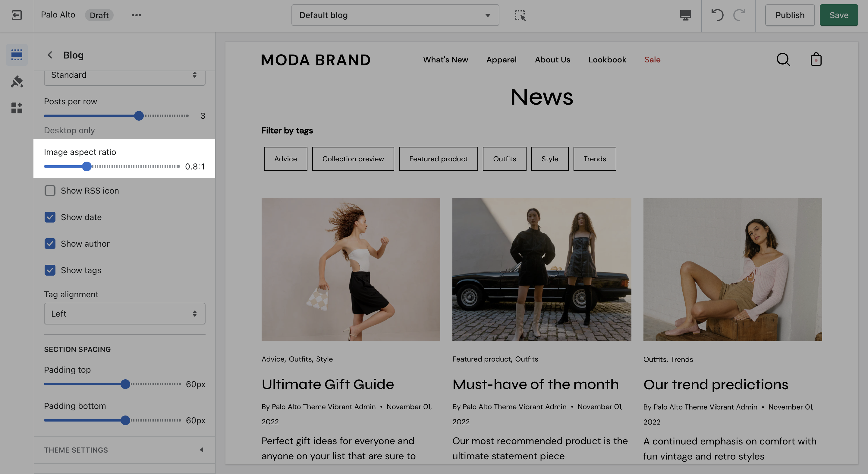The image size is (868, 474).
Task: Uncheck the Show date checkbox
Action: tap(50, 217)
